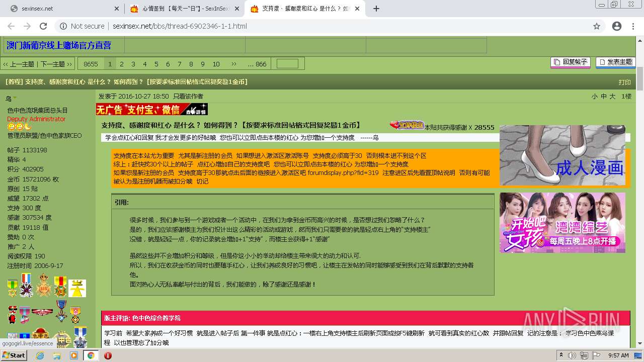Close the sexinsex.net tab
This screenshot has width=644, height=362.
[116, 9]
